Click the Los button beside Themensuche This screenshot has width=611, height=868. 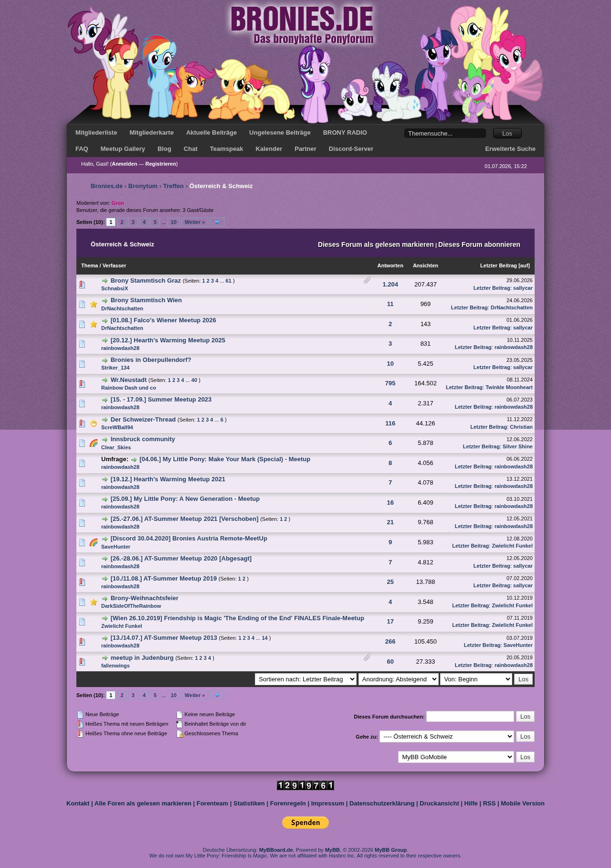507,133
